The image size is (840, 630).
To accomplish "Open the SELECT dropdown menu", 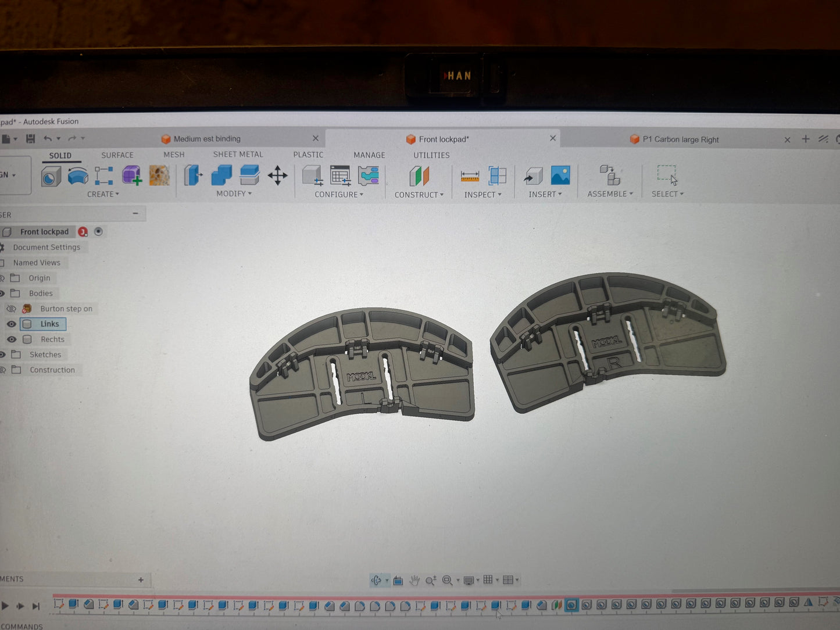I will point(668,194).
